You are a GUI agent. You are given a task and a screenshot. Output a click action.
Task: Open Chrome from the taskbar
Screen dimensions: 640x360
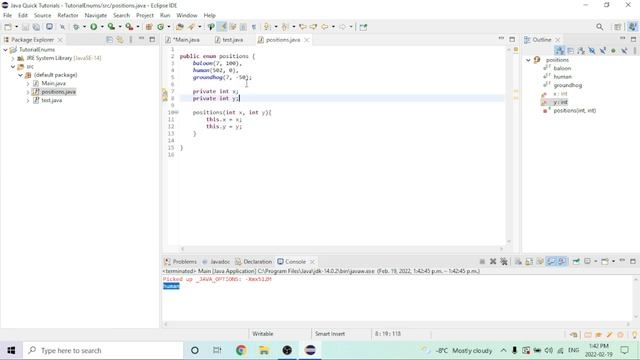(241, 350)
